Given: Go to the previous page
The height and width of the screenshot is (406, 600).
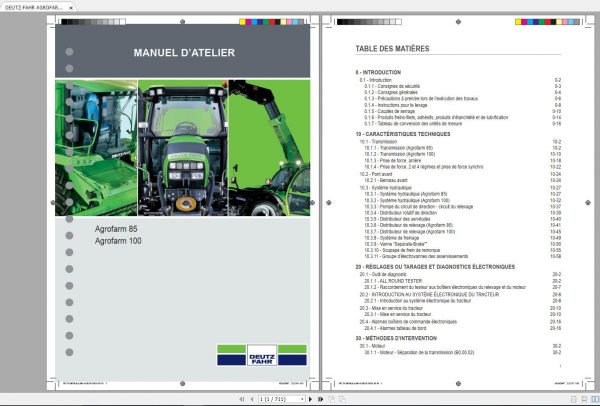Looking at the screenshot, I should [x=252, y=399].
